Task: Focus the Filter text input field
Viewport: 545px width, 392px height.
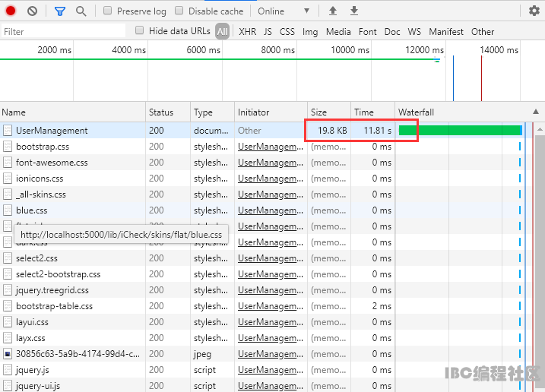Action: point(64,32)
